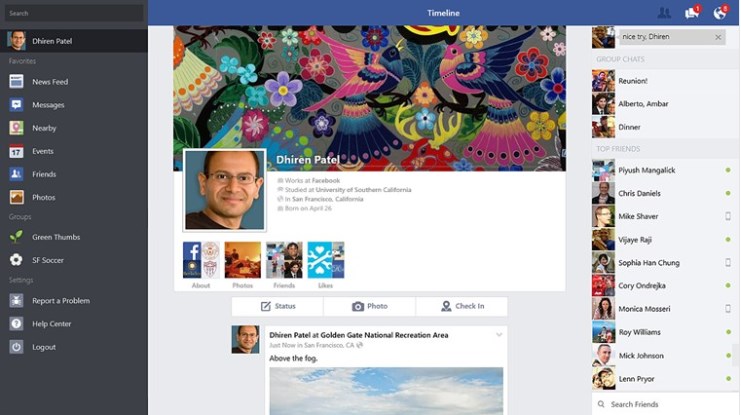Dismiss the "nice try, Dhiren" chat notification

(718, 37)
